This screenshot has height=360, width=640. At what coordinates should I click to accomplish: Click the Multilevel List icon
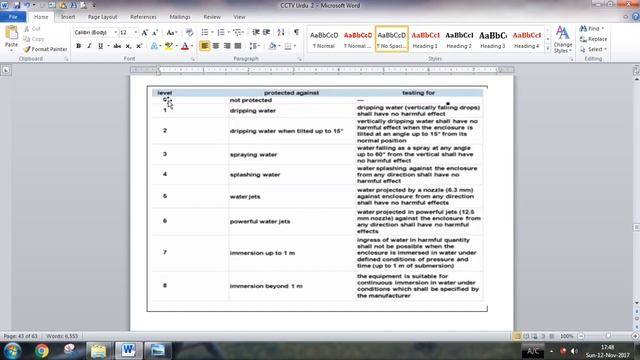point(238,32)
